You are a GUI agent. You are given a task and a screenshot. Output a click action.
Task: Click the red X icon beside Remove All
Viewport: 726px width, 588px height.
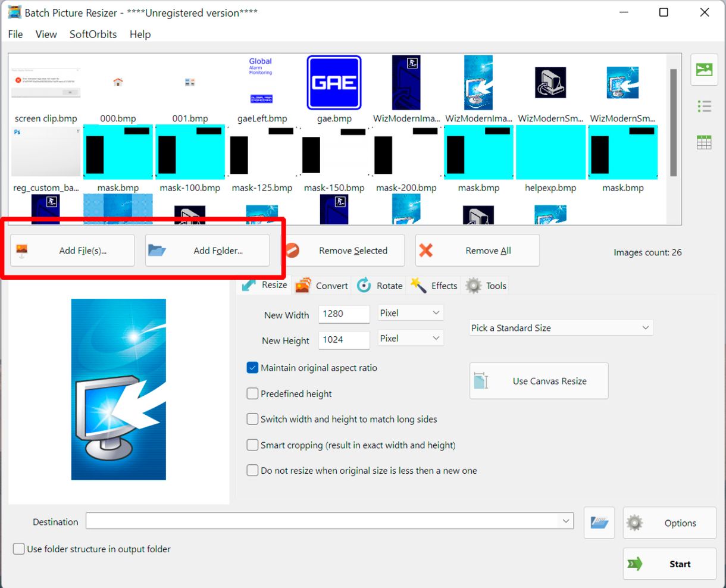(426, 250)
